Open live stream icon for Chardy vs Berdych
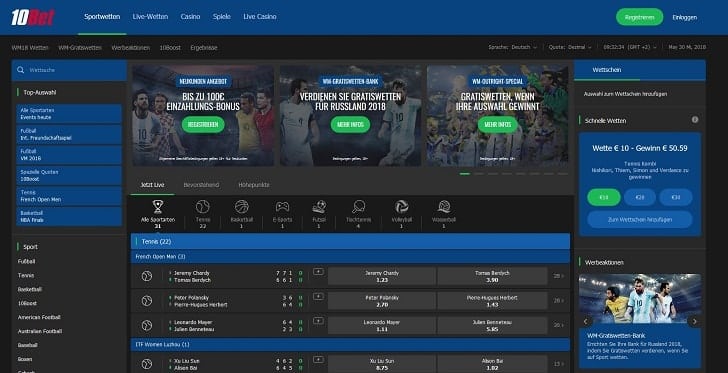The image size is (728, 373). (x=318, y=272)
